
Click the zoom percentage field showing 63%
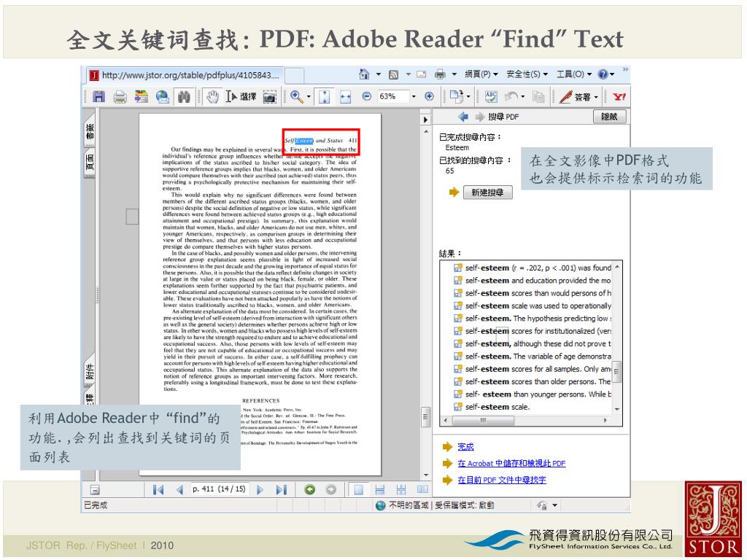[x=393, y=97]
